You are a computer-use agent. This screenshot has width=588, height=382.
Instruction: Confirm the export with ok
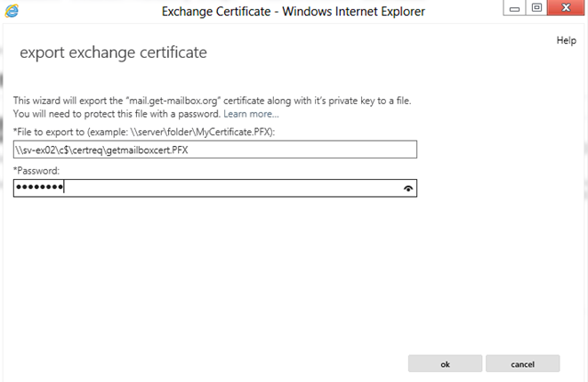[x=445, y=363]
